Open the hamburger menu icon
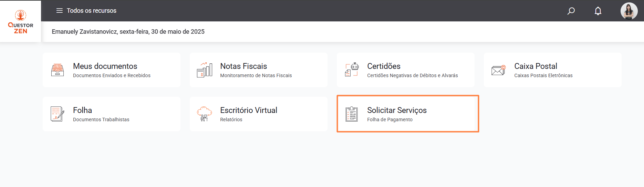The height and width of the screenshot is (187, 644). 60,11
